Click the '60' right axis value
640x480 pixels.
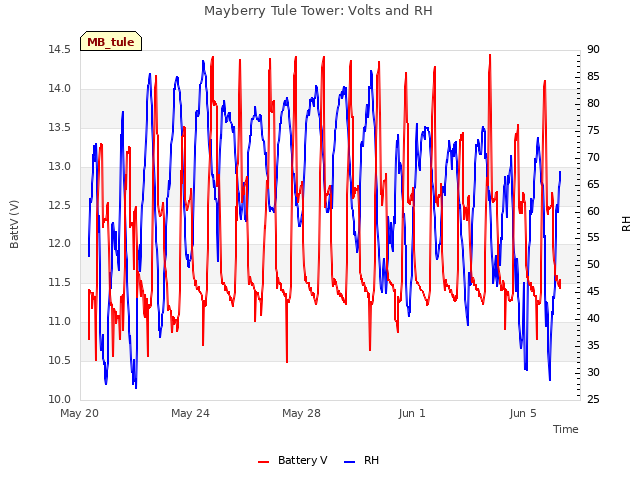pyautogui.click(x=593, y=211)
